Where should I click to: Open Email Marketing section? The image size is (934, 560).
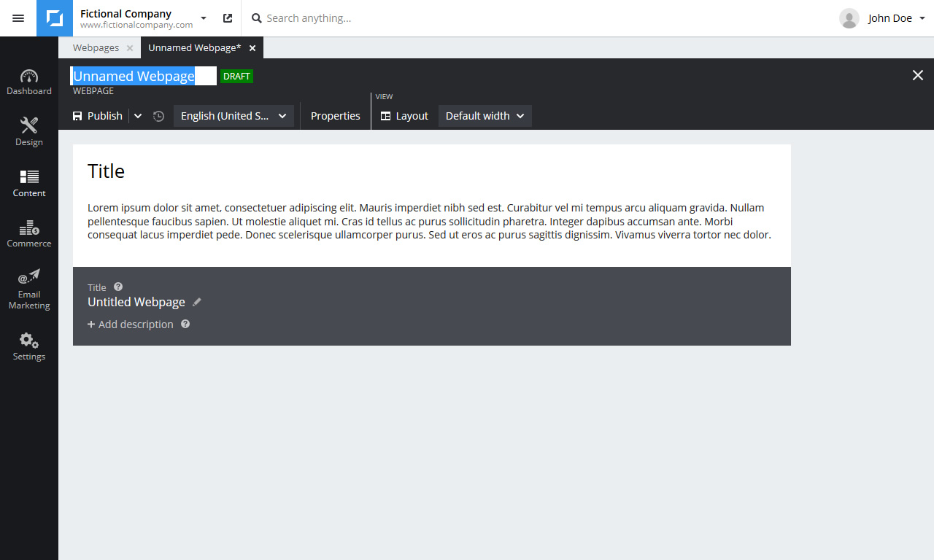pos(29,289)
